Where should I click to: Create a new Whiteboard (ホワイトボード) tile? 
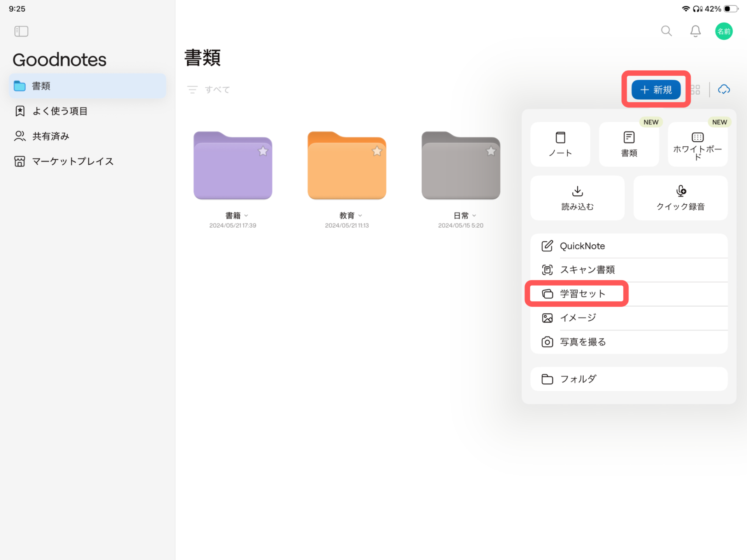(698, 144)
